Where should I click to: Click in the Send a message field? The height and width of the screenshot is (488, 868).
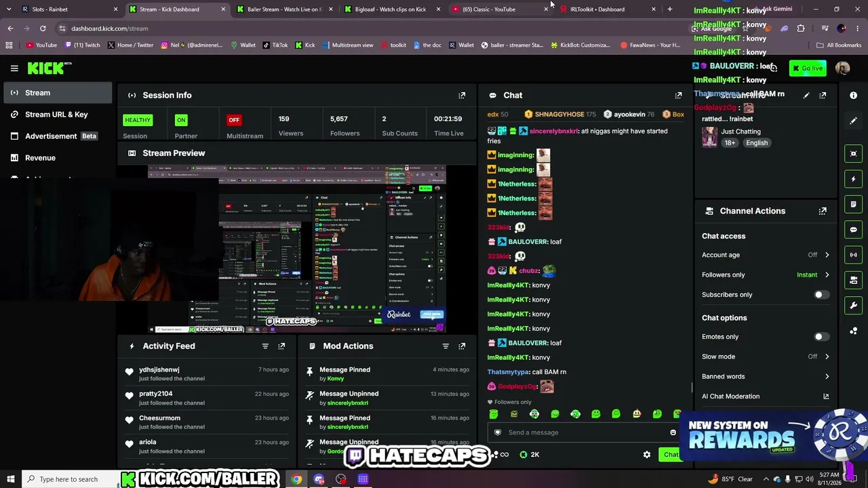(583, 432)
